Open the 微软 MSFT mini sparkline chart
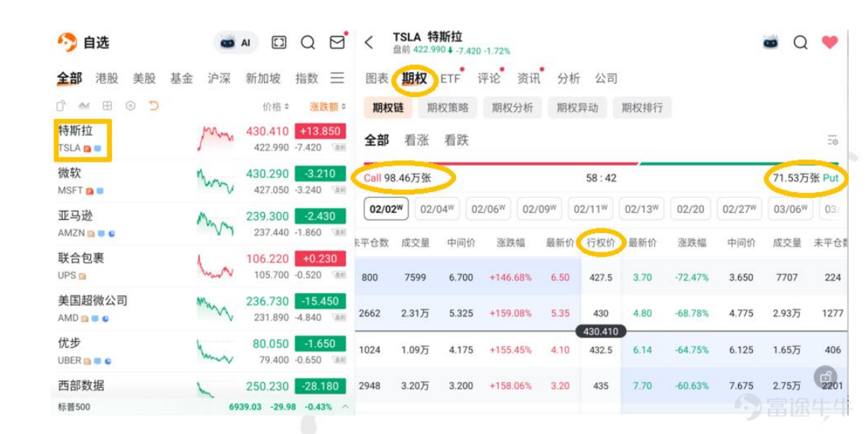 [x=215, y=181]
